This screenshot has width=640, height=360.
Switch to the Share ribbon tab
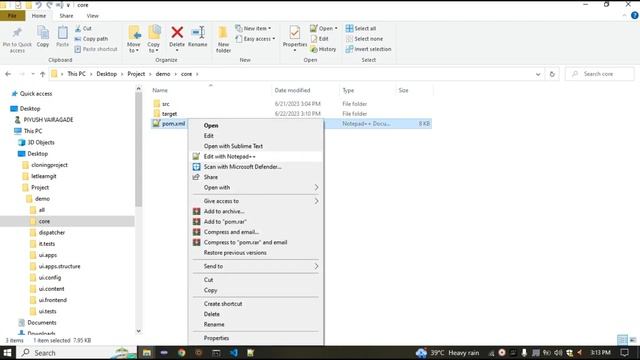pyautogui.click(x=66, y=16)
